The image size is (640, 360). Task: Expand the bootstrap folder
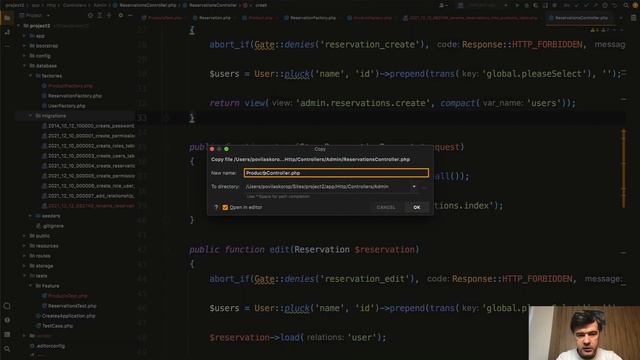pos(24,46)
